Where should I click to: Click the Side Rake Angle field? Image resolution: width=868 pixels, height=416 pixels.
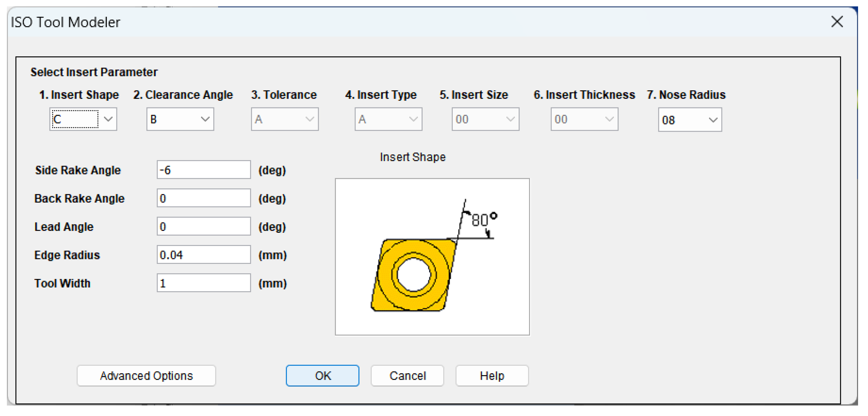204,169
